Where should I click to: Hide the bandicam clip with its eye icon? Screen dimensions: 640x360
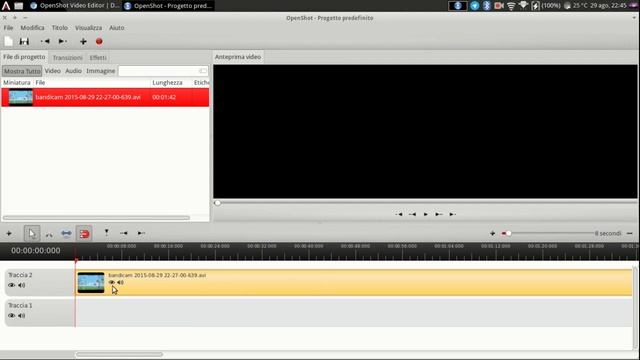click(x=111, y=282)
